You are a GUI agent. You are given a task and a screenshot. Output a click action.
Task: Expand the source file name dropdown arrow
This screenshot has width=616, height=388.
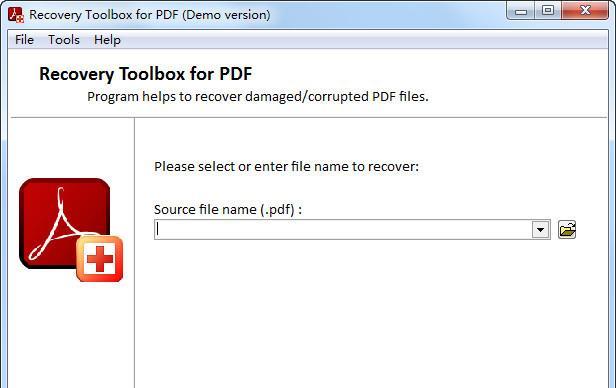tap(541, 230)
